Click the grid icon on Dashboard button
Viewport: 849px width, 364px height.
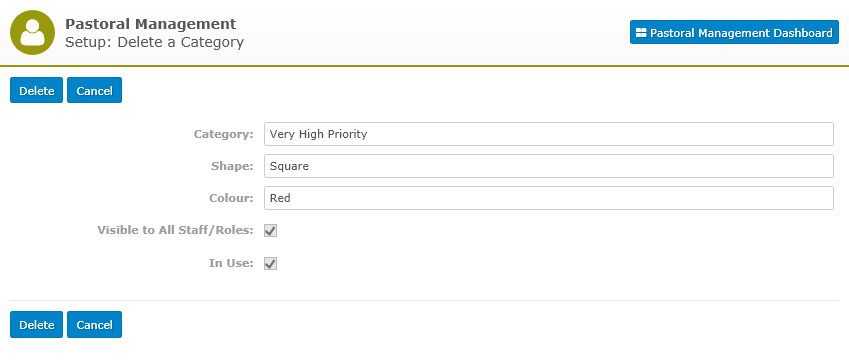point(641,32)
